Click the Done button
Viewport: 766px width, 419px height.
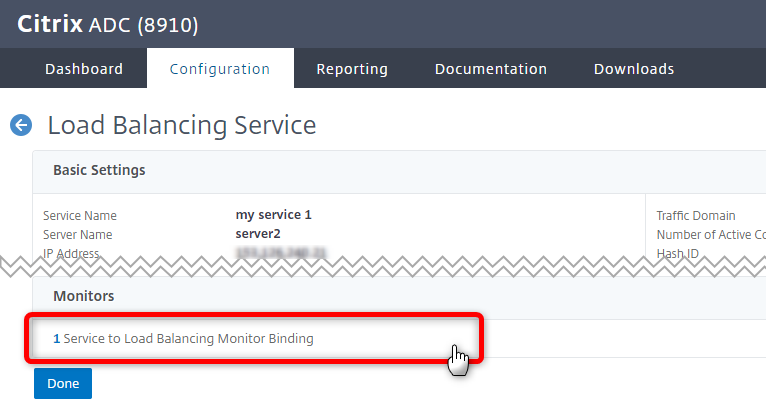coord(63,383)
